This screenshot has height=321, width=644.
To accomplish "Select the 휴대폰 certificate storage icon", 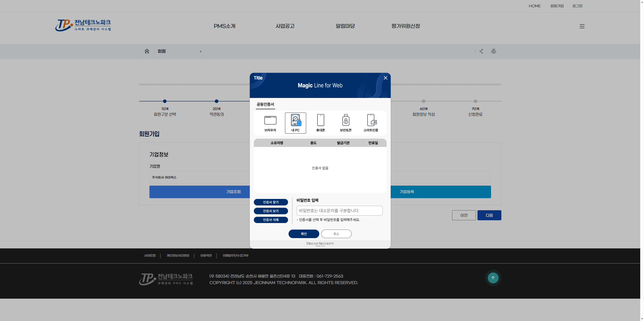I will coord(320,123).
